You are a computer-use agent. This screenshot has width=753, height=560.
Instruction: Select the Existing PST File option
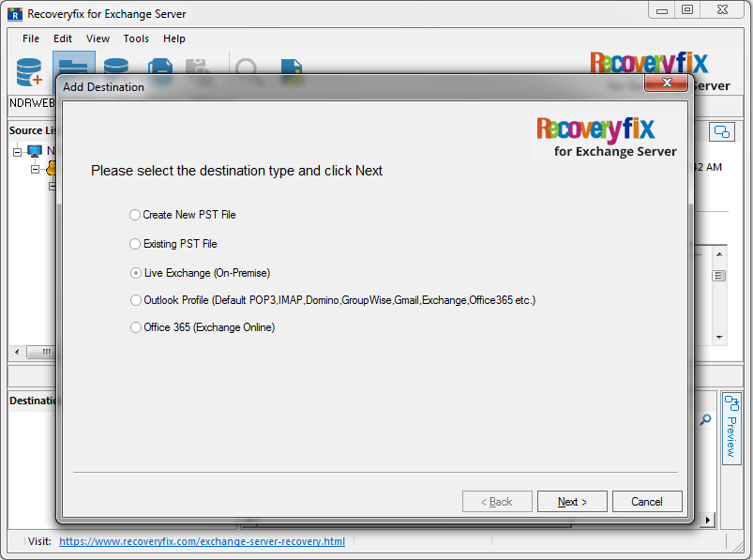173,244
